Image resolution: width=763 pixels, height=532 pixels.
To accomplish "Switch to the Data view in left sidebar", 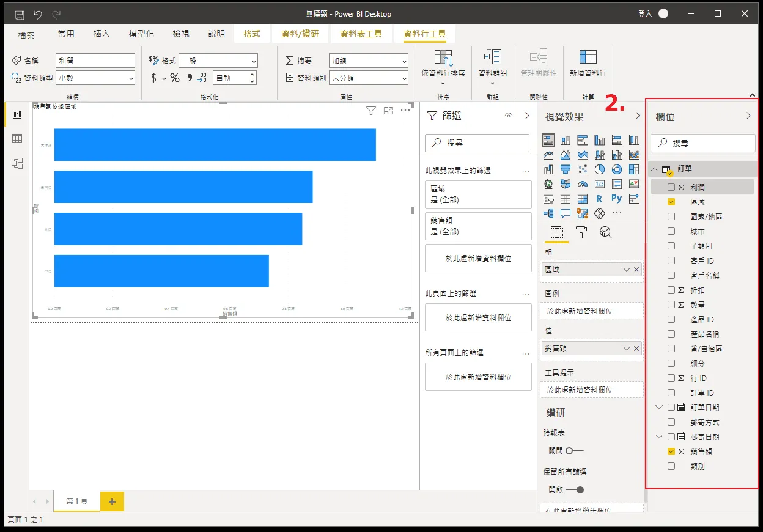I will (x=17, y=139).
